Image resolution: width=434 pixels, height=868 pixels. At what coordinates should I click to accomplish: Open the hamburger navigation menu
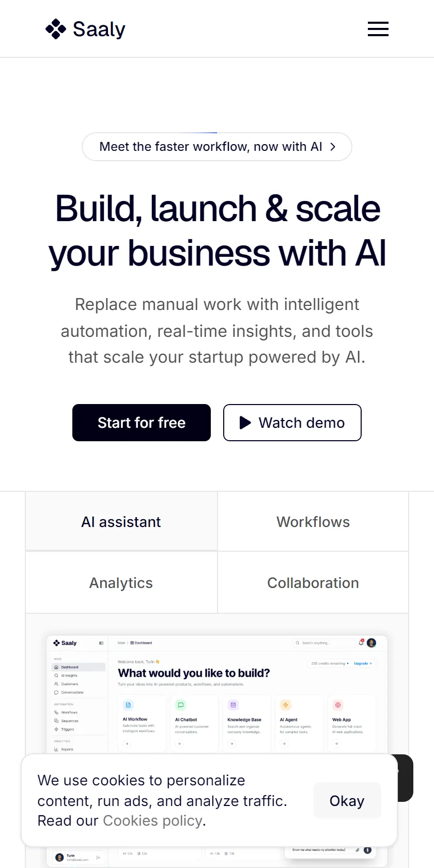[378, 29]
